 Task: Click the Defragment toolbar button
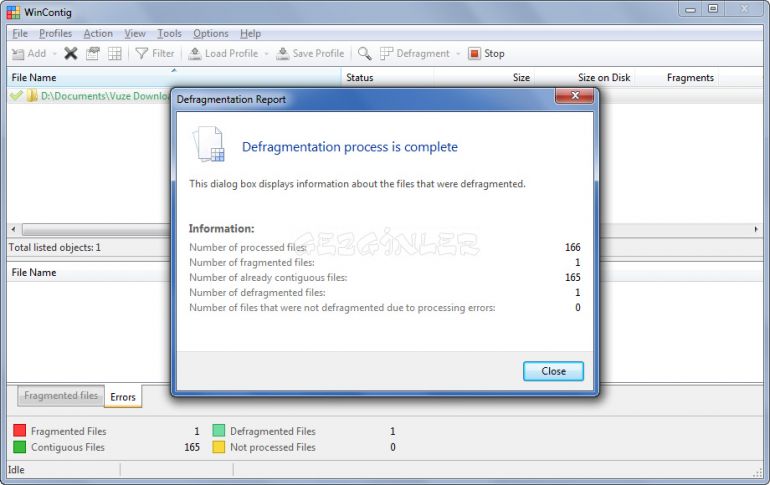coord(415,54)
